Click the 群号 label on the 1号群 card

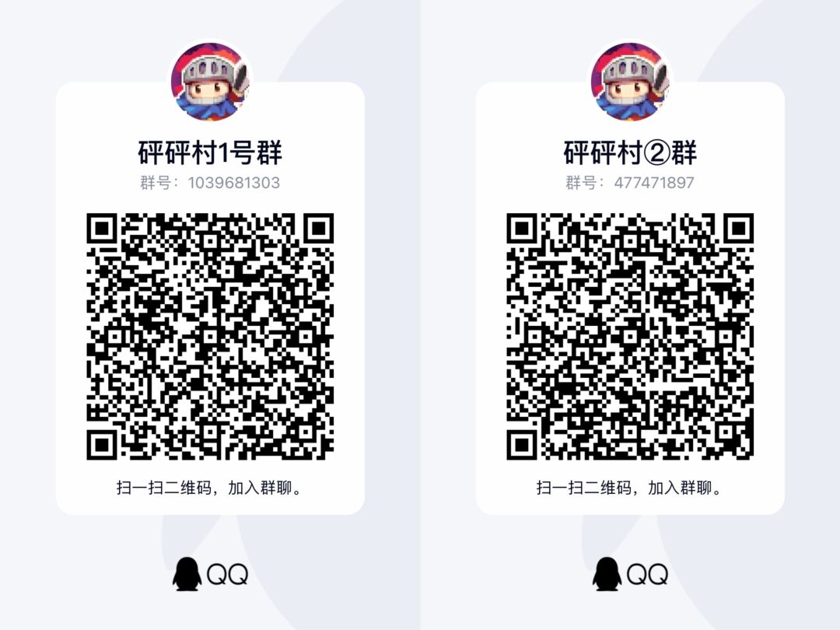click(156, 183)
